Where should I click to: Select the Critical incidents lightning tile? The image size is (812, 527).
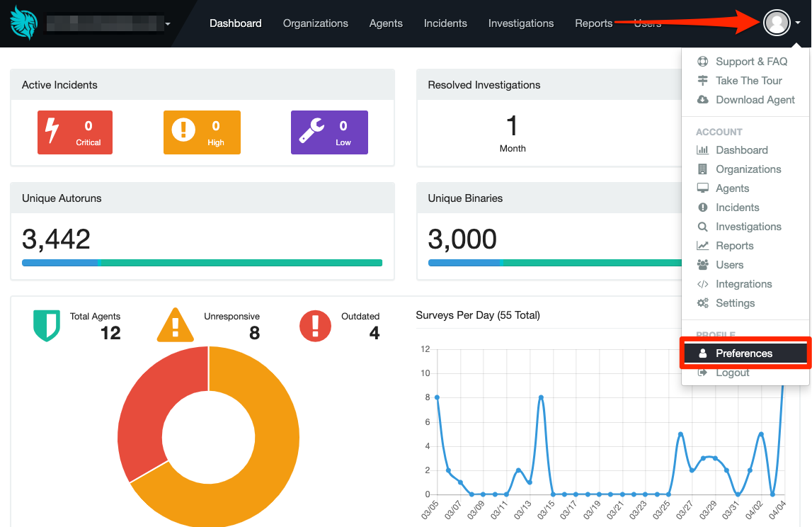point(75,132)
